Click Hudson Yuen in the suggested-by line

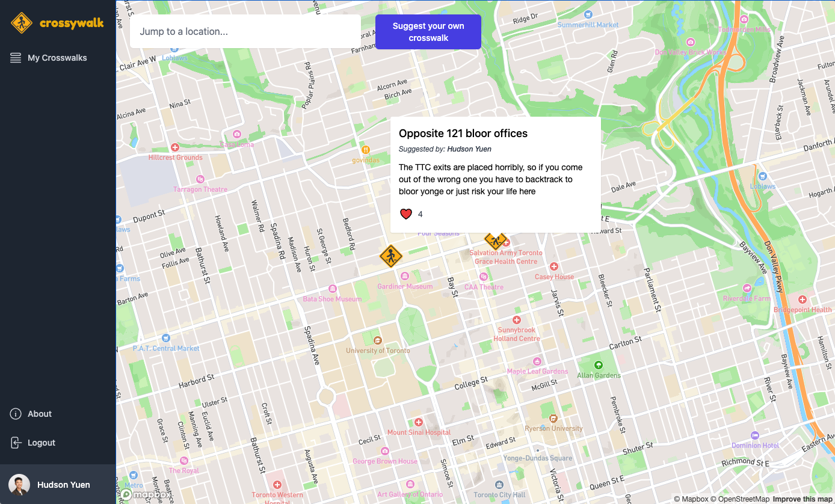click(469, 149)
